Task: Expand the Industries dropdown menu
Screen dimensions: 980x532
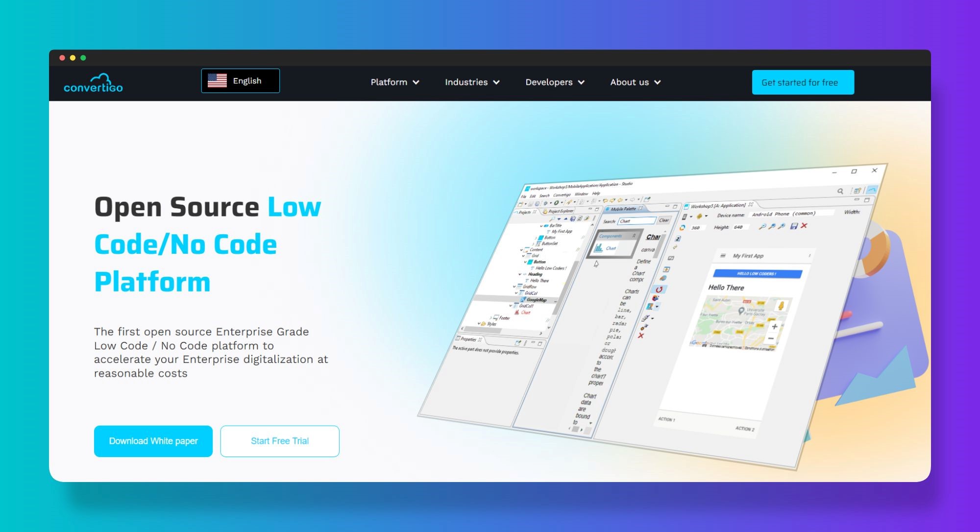Action: 472,82
